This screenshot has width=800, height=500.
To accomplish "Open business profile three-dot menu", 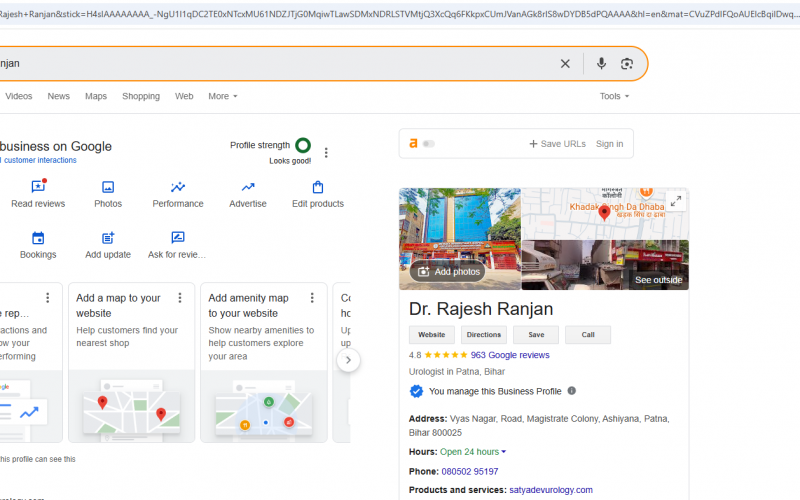I will 326,153.
